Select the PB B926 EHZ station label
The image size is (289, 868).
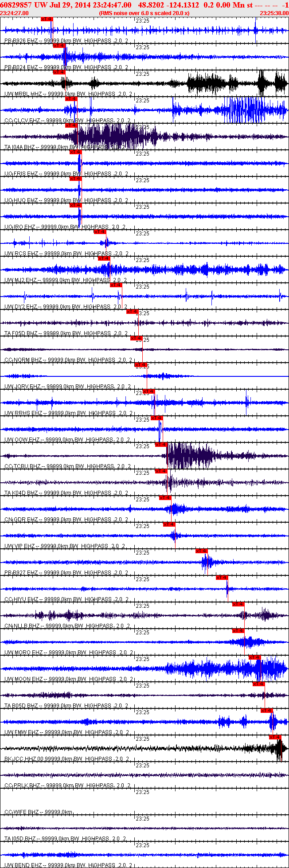click(66, 41)
